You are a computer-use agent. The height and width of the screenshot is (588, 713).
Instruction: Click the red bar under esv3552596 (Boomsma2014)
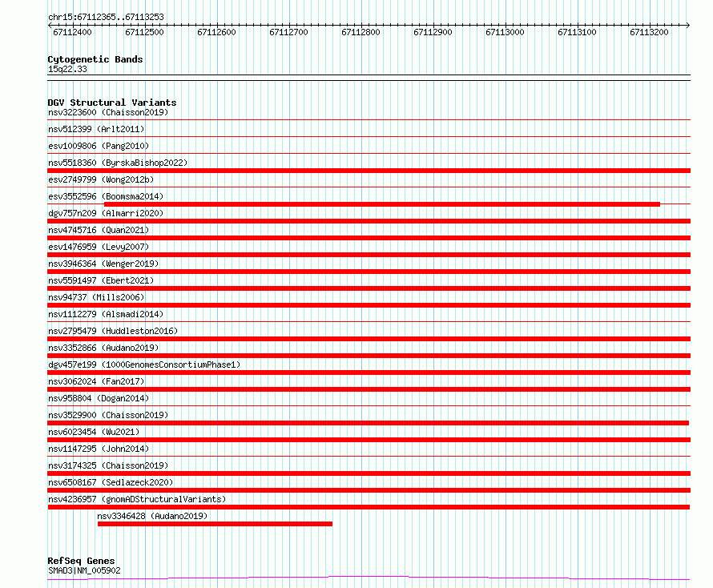(382, 204)
